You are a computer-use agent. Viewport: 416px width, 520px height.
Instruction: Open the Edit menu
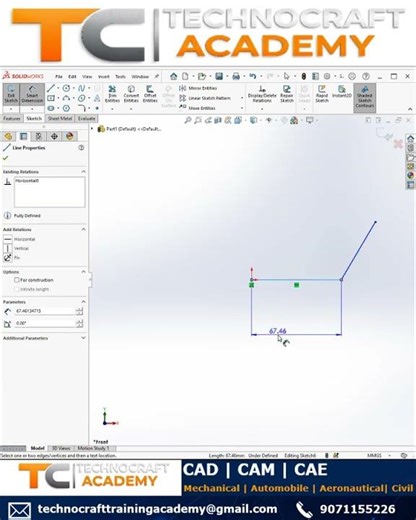click(72, 77)
